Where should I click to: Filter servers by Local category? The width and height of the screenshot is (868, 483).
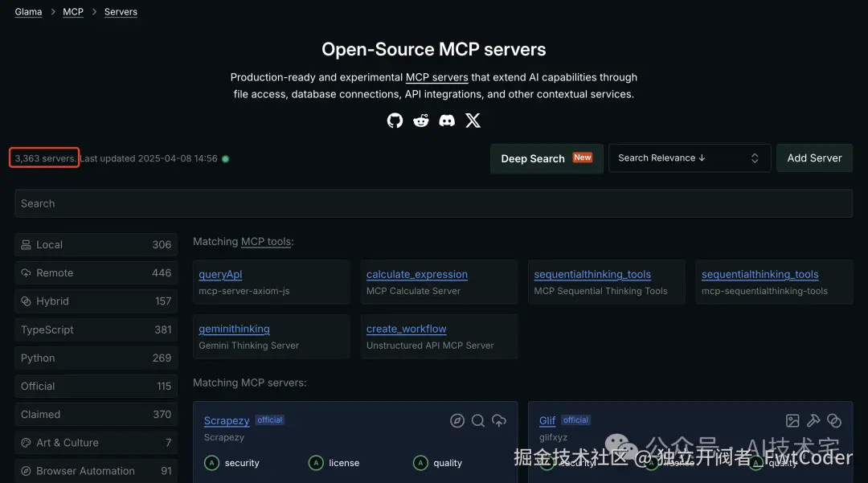(x=96, y=244)
